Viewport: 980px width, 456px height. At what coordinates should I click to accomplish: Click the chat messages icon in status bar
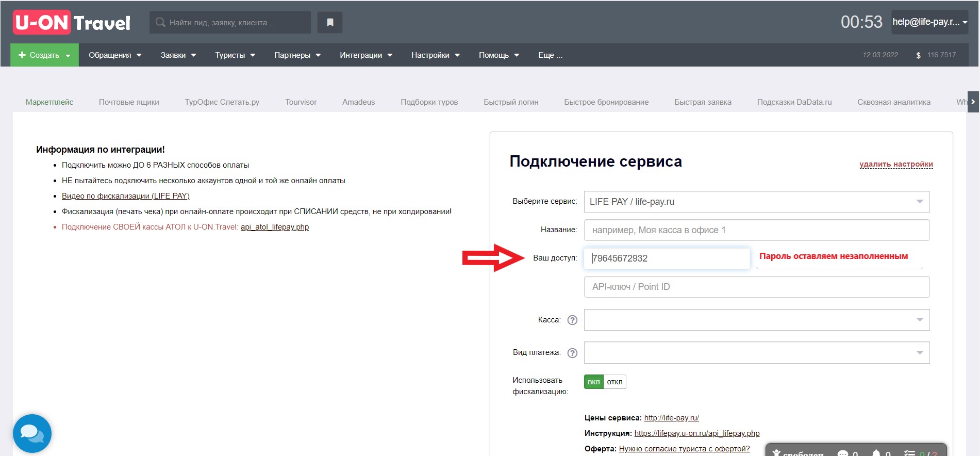coord(843,453)
